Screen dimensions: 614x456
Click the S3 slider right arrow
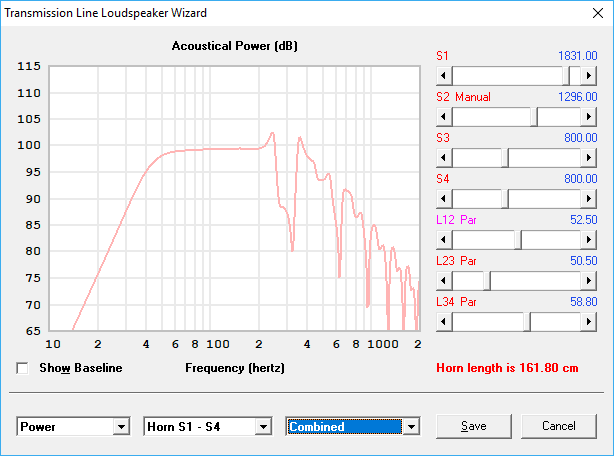(589, 158)
